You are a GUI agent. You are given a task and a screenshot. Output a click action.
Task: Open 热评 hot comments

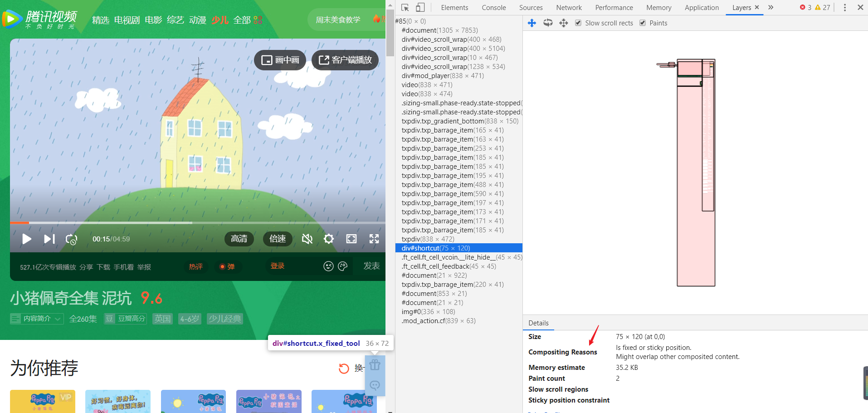point(196,266)
